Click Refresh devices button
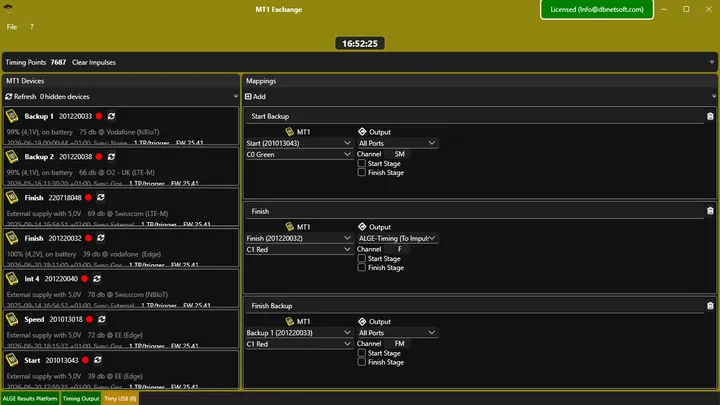 (21, 96)
